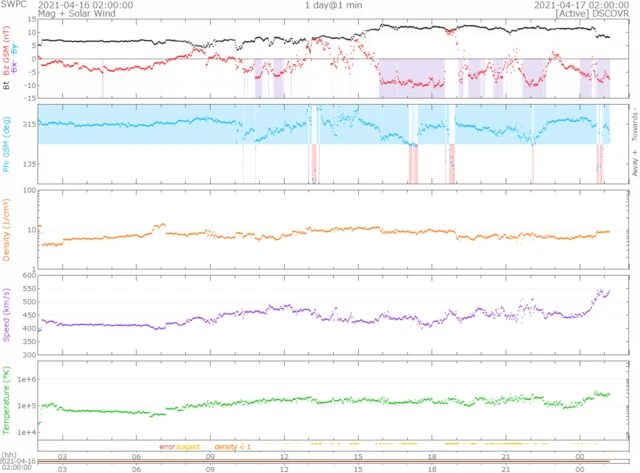
Task: Toggle the Bz GSM (nT) legend label
Action: (6, 50)
